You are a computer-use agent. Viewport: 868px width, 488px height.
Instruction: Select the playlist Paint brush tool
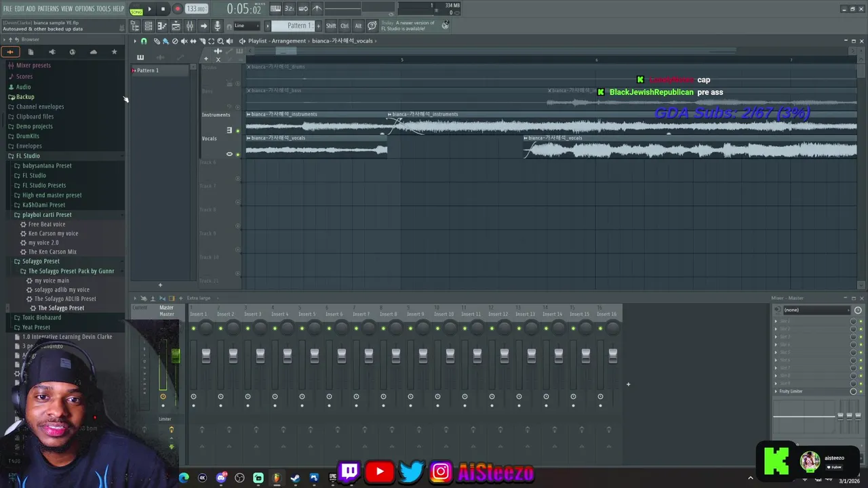[165, 41]
